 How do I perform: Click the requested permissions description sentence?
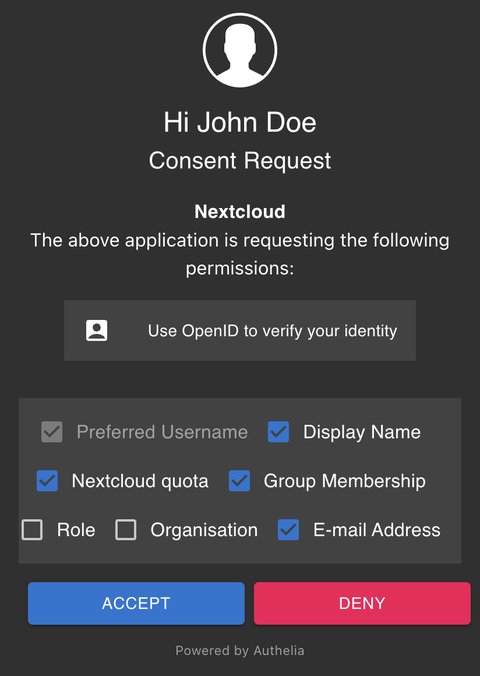240,254
